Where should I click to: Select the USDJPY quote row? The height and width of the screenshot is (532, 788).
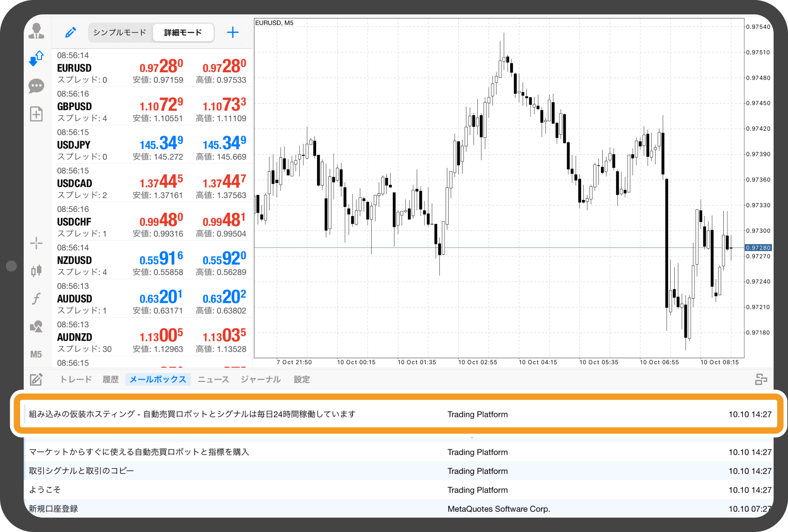click(152, 145)
